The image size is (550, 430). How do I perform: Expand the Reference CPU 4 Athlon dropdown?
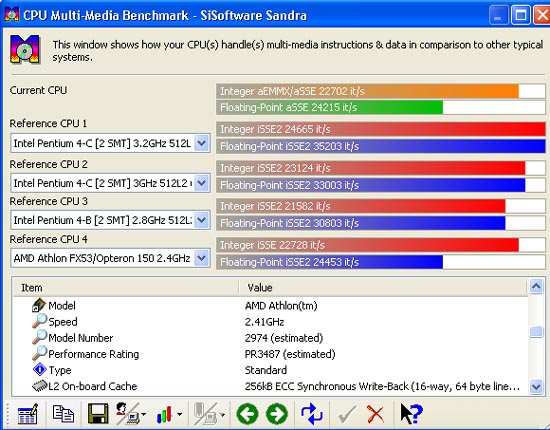pyautogui.click(x=201, y=258)
